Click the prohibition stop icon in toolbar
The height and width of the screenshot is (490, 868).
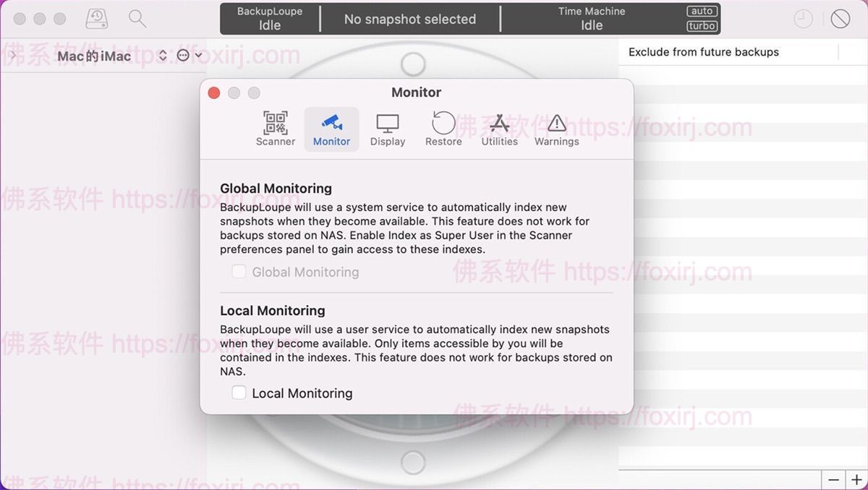(840, 19)
